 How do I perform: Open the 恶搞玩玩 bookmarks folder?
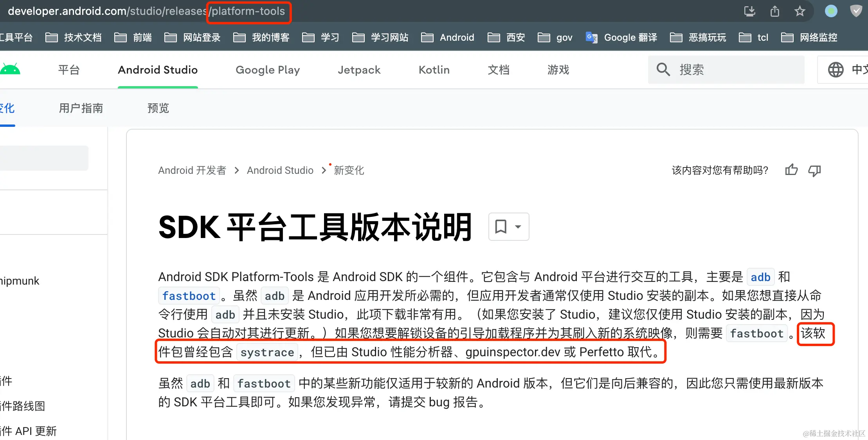[708, 37]
